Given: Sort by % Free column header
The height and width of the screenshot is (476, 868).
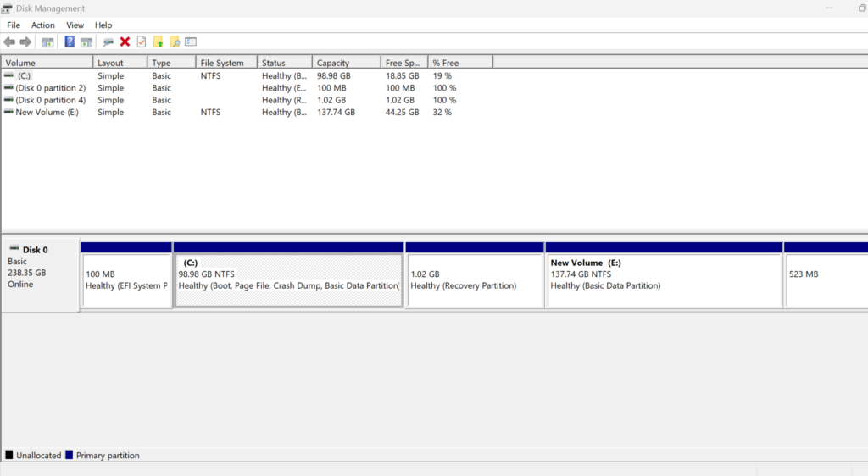Looking at the screenshot, I should coord(460,63).
